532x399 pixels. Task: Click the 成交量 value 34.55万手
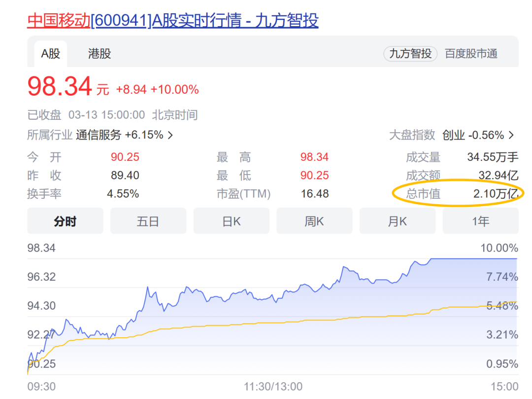pos(493,157)
